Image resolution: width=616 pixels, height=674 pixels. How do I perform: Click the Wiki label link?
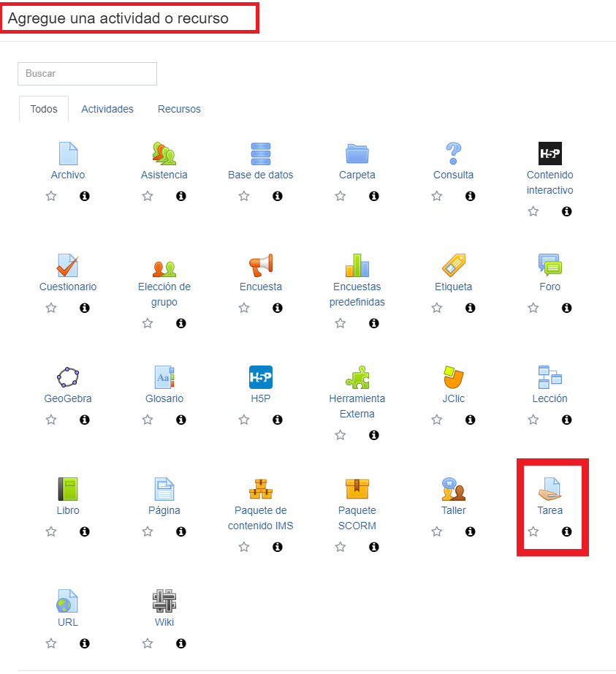(x=164, y=622)
